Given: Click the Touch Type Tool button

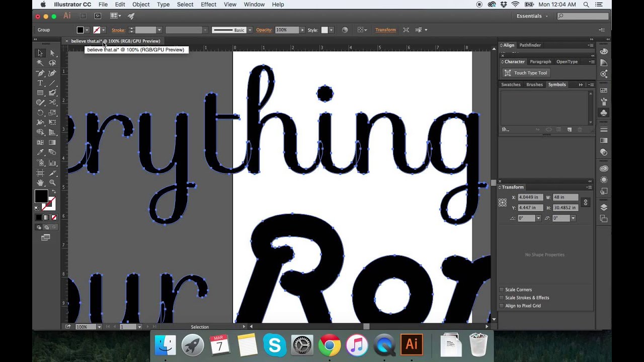Looking at the screenshot, I should 526,73.
